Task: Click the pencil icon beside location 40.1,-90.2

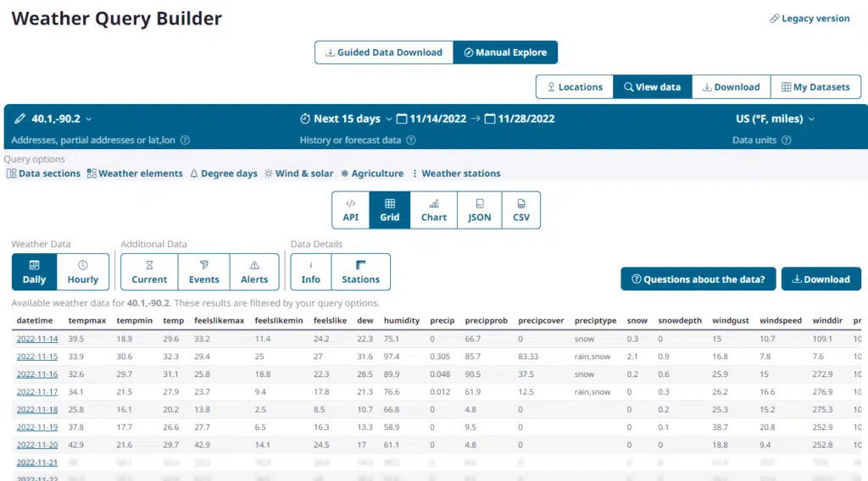Action: pos(20,119)
